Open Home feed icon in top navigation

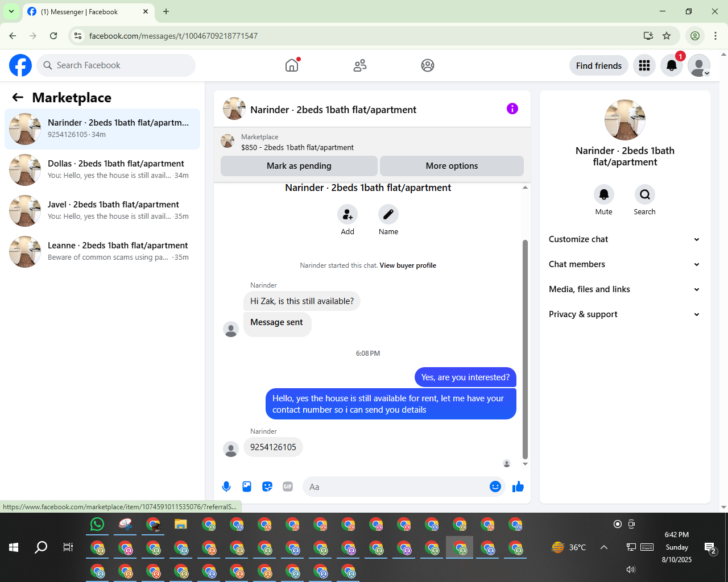(x=292, y=65)
